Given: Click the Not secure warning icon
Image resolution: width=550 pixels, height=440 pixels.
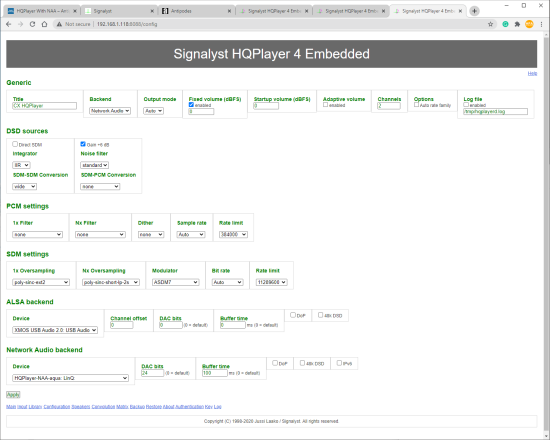Looking at the screenshot, I should coord(59,24).
